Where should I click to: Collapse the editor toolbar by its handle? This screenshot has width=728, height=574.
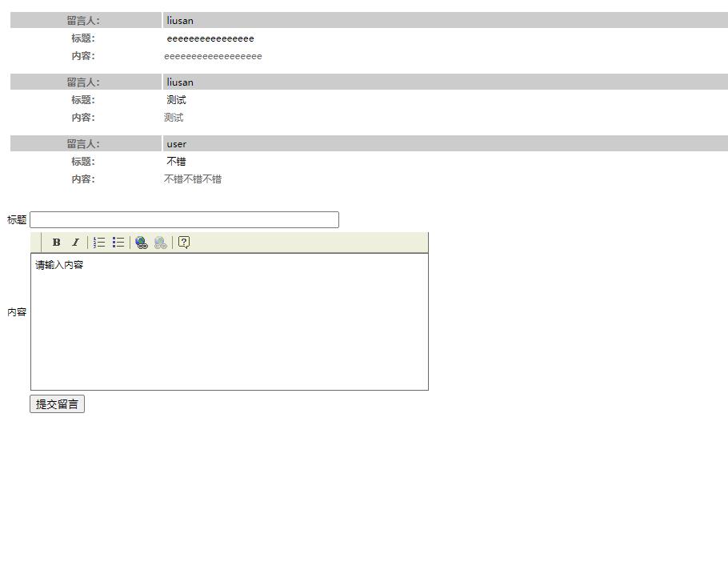coord(36,242)
